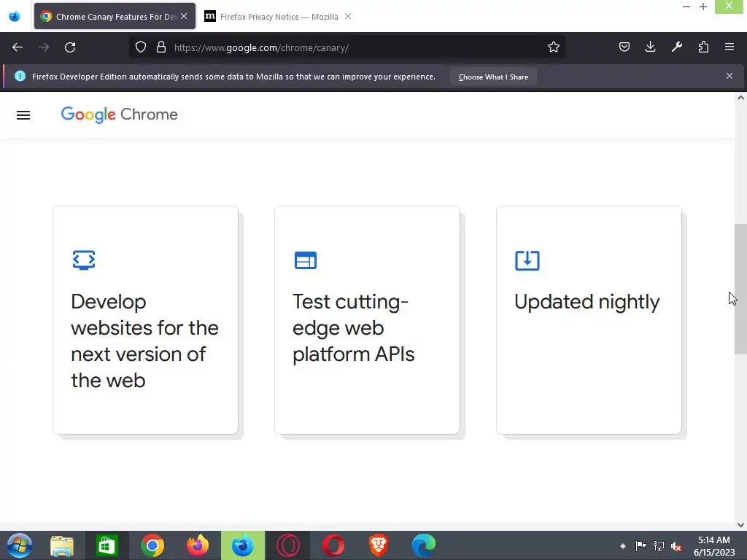Image resolution: width=747 pixels, height=560 pixels.
Task: Switch to Firefox Privacy Notice tab
Action: point(279,17)
